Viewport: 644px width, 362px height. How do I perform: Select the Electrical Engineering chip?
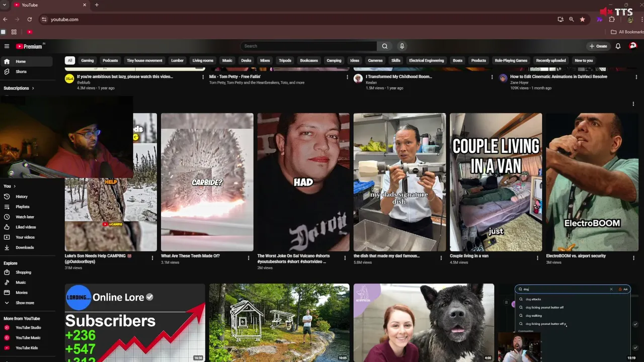coord(427,60)
